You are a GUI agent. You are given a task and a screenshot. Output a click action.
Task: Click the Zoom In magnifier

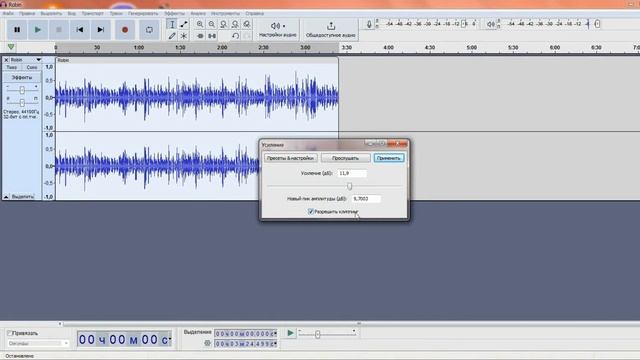coord(200,24)
